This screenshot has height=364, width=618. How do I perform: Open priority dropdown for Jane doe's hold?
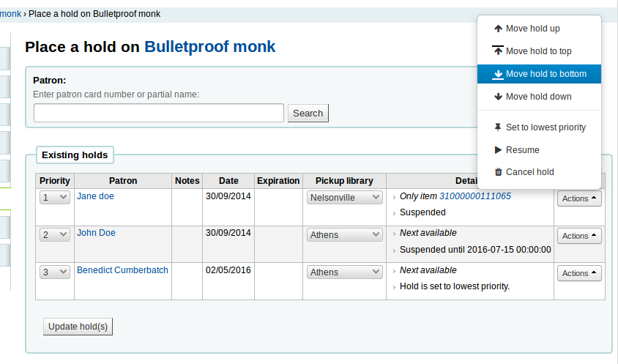coord(55,198)
